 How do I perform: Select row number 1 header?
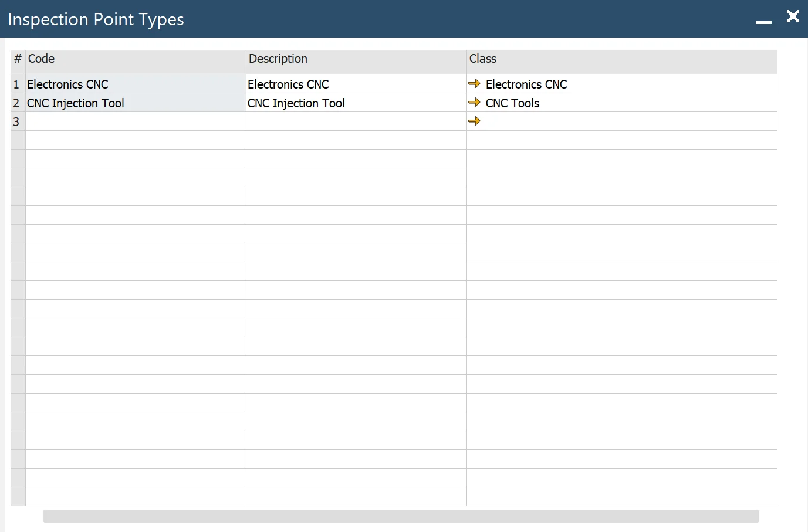pyautogui.click(x=17, y=84)
